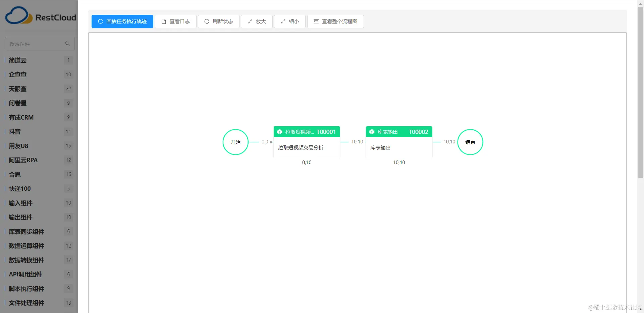644x313 pixels.
Task: Click the list icon beside 查看整个流程图
Action: point(316,21)
